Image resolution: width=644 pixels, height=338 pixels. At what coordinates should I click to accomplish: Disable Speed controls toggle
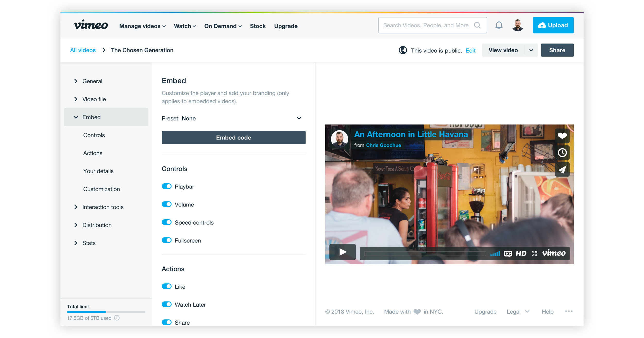pyautogui.click(x=166, y=222)
